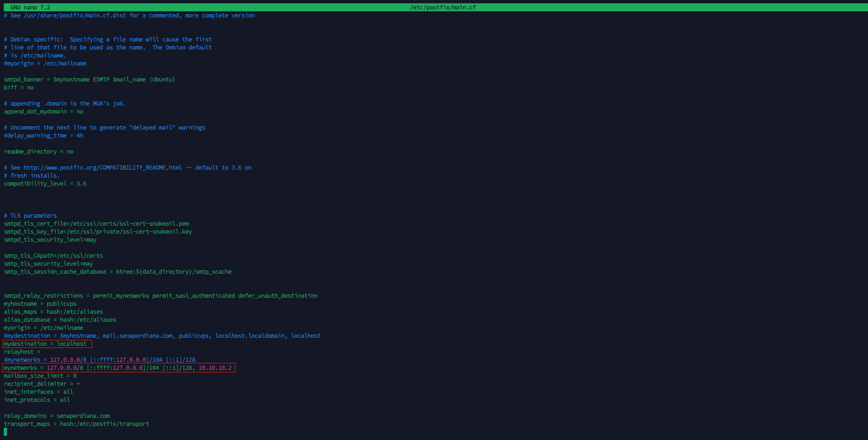
Task: Click the commented #mynetworks line
Action: pyautogui.click(x=99, y=360)
